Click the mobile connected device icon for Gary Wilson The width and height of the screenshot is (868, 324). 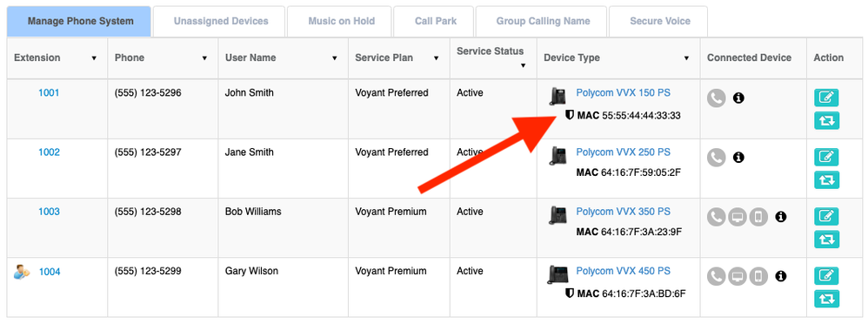758,276
